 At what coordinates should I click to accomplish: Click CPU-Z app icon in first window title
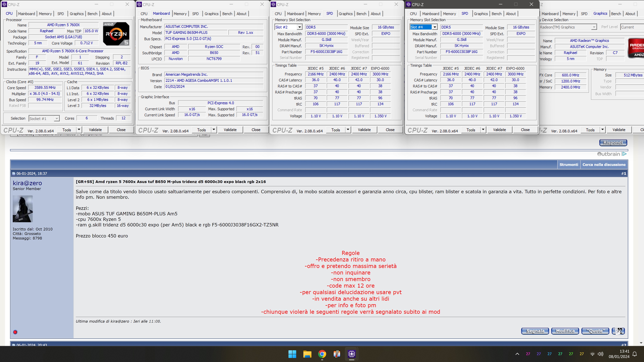4,5
